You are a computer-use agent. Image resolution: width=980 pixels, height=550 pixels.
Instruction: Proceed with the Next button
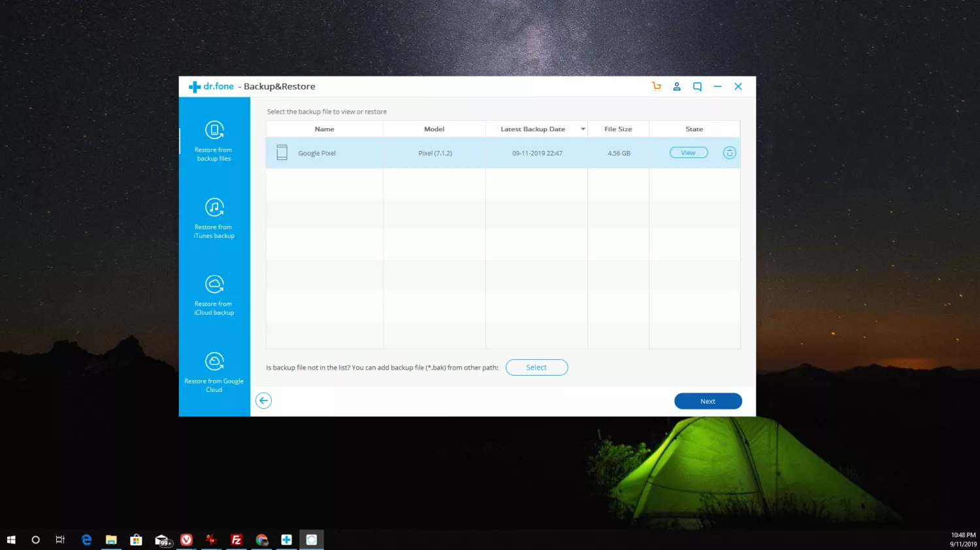[x=708, y=401]
